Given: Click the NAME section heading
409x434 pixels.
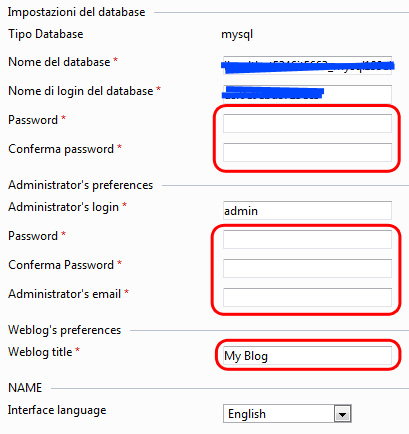Looking at the screenshot, I should [x=25, y=388].
